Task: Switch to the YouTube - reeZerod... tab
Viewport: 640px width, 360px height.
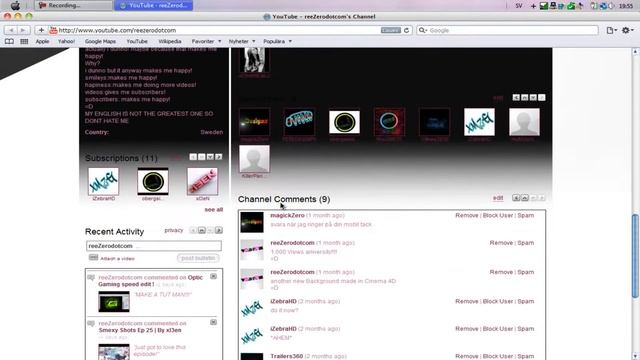Action: tap(153, 5)
